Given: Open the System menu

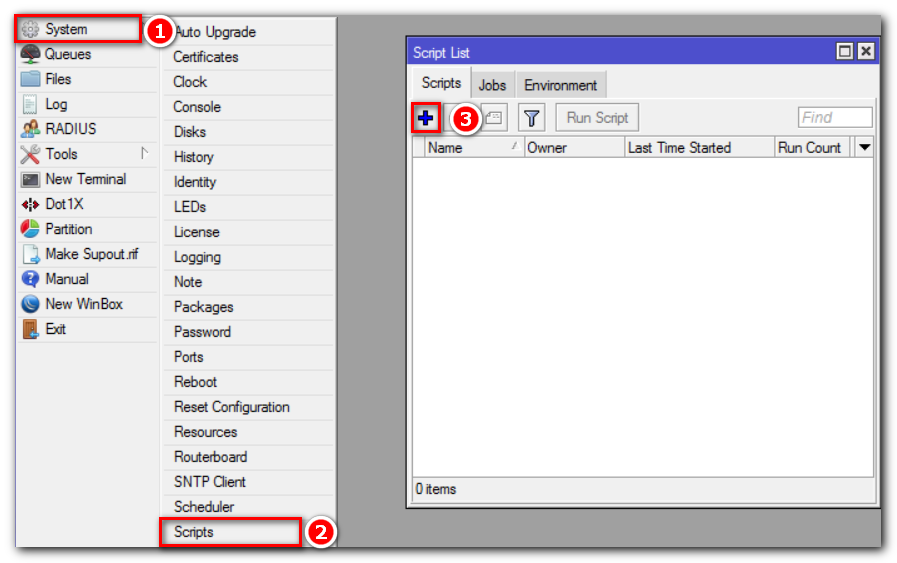Looking at the screenshot, I should click(x=66, y=29).
